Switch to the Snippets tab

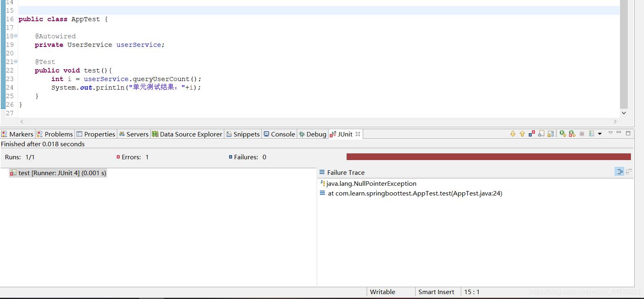click(243, 134)
